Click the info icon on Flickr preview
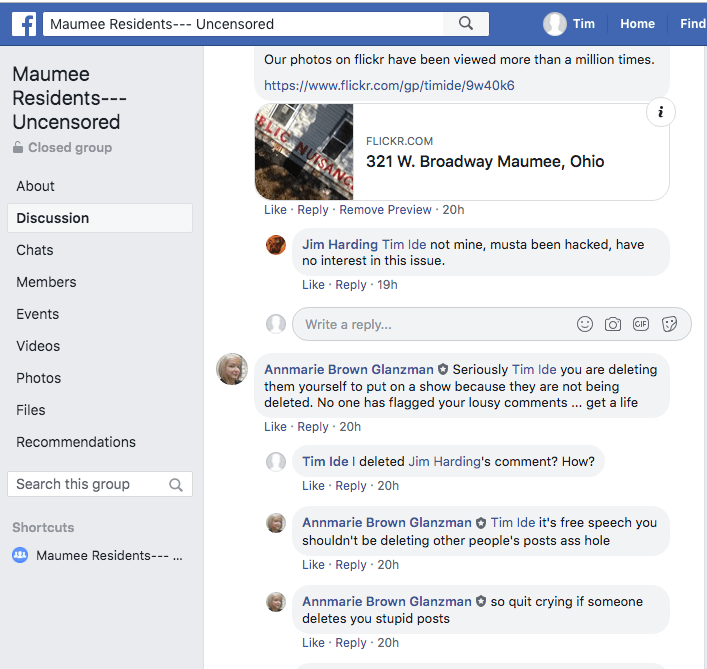 (660, 113)
